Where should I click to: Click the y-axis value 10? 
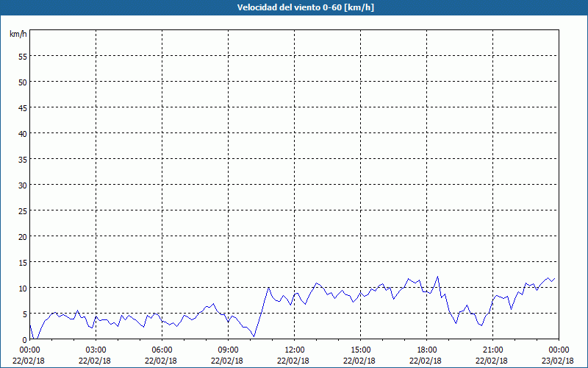pos(23,288)
